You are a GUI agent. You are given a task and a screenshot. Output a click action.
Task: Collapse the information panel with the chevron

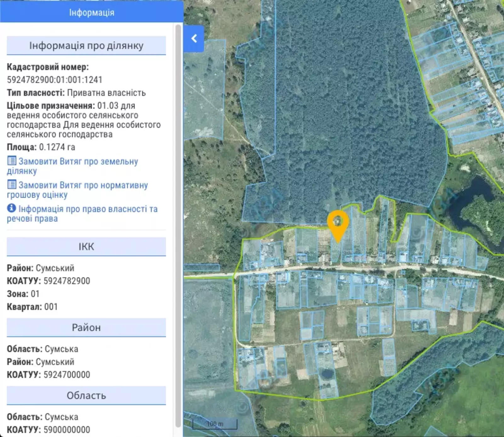click(x=194, y=39)
